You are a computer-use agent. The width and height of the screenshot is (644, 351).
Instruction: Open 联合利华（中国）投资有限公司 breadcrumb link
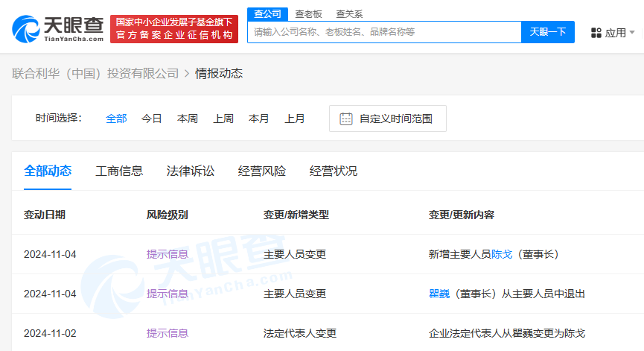tap(95, 73)
